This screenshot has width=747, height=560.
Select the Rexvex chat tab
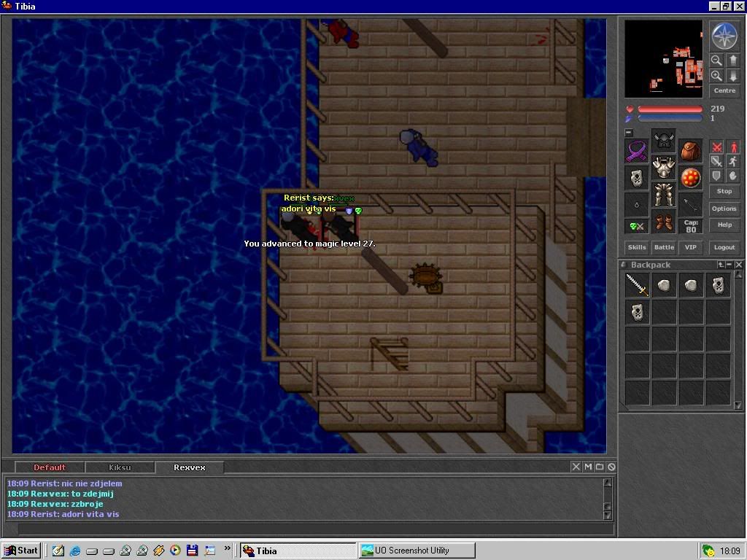coord(189,467)
